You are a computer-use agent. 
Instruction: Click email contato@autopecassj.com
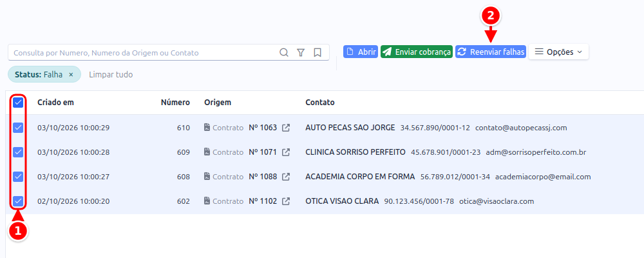pyautogui.click(x=521, y=128)
